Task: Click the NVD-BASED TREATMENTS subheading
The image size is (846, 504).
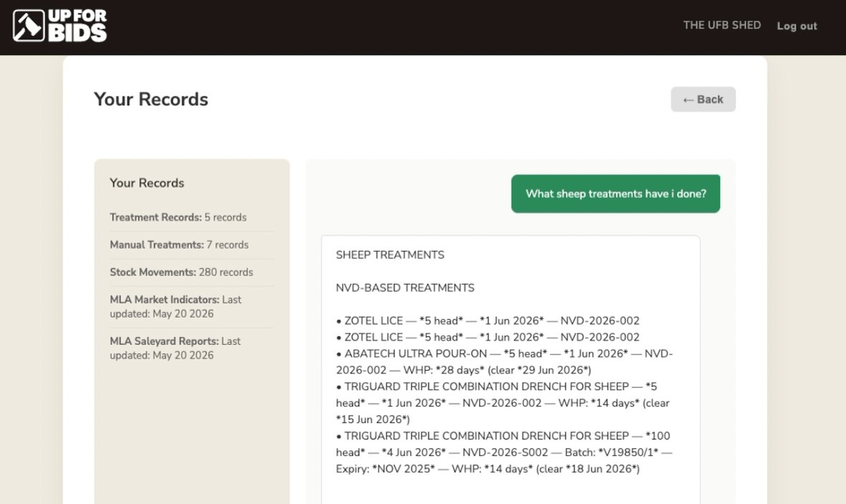Action: (405, 287)
